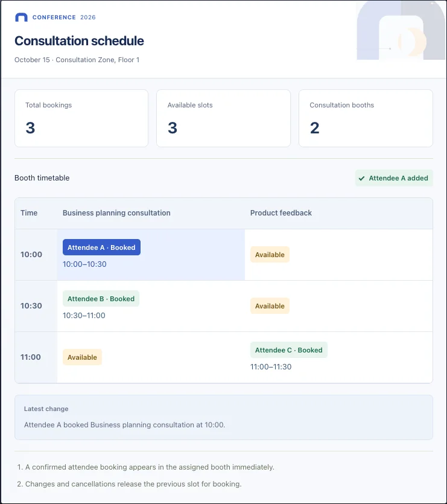Click the Time column header

coord(29,213)
